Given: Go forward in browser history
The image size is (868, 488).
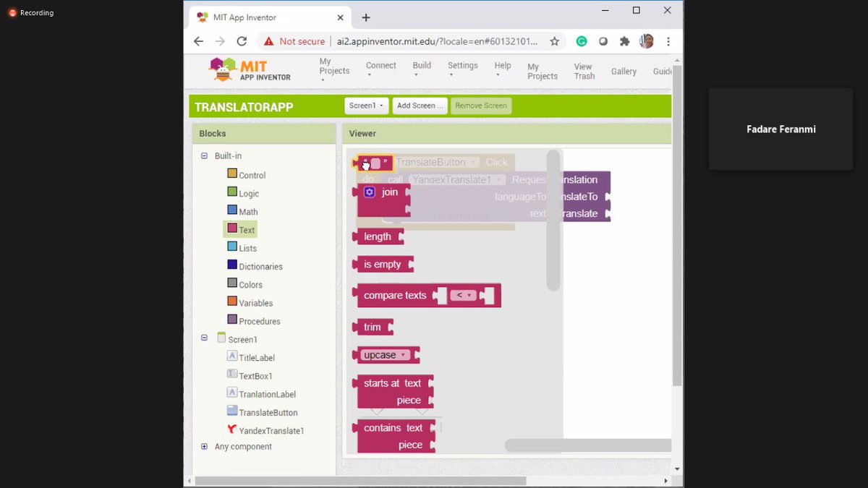Looking at the screenshot, I should (x=220, y=41).
